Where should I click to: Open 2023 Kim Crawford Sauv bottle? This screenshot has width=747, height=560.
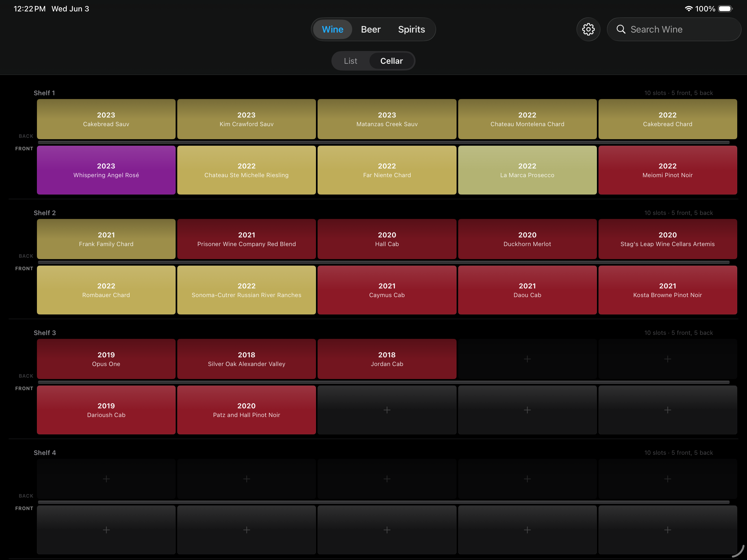coord(246,119)
